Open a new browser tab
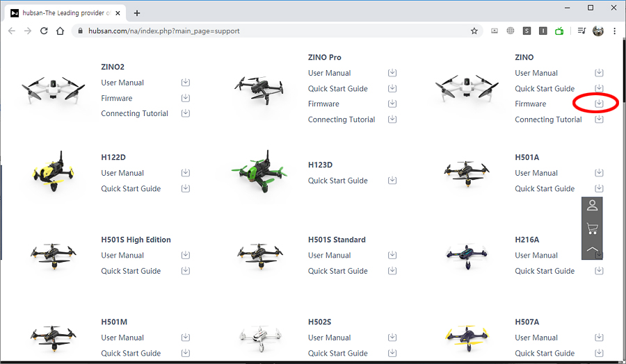This screenshot has width=626, height=364. click(137, 13)
